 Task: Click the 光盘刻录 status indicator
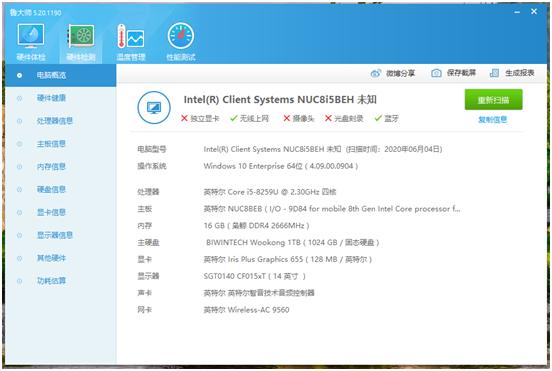344,119
